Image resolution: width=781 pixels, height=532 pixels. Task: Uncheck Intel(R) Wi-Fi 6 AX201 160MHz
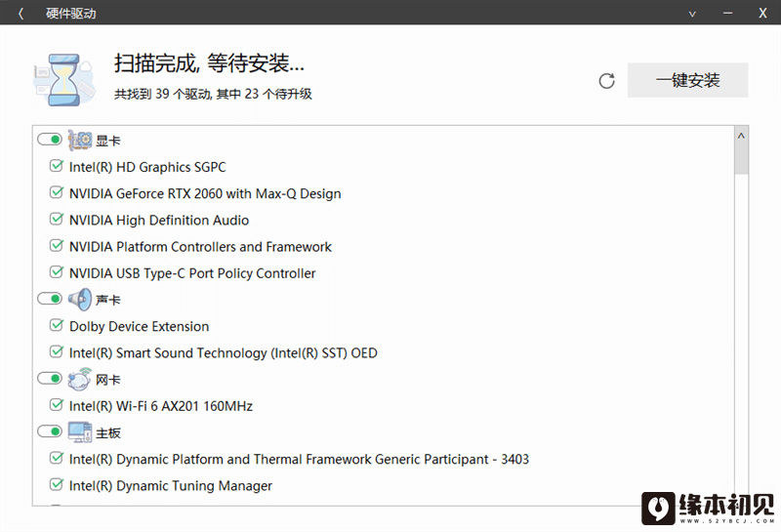pyautogui.click(x=57, y=405)
